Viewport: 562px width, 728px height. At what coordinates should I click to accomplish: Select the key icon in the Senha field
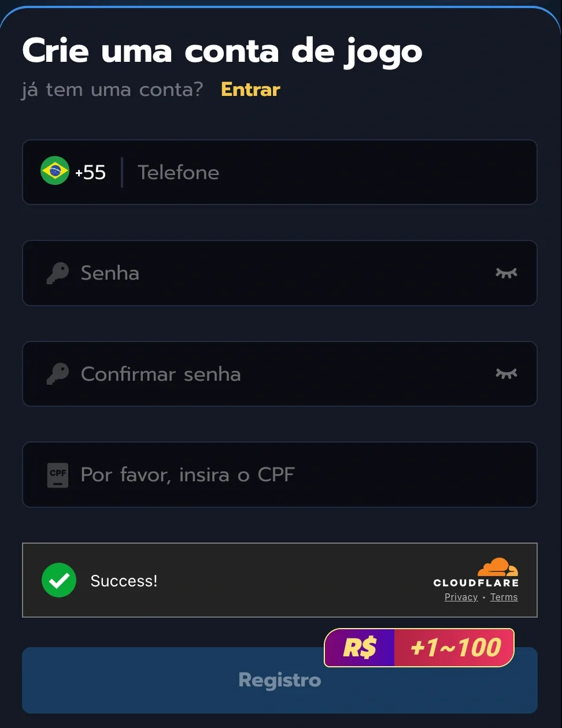point(57,273)
